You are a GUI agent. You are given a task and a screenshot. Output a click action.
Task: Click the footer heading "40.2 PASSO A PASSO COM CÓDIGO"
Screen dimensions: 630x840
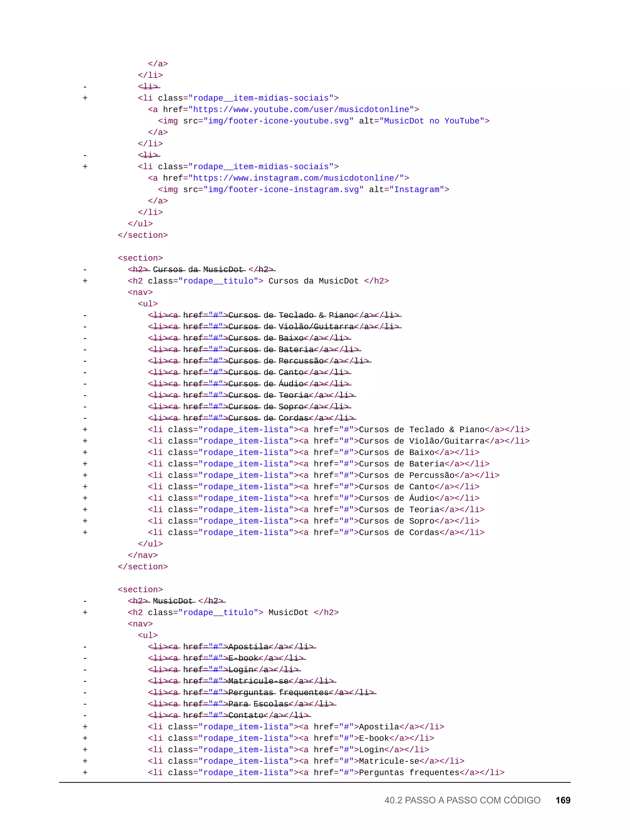coord(462,800)
